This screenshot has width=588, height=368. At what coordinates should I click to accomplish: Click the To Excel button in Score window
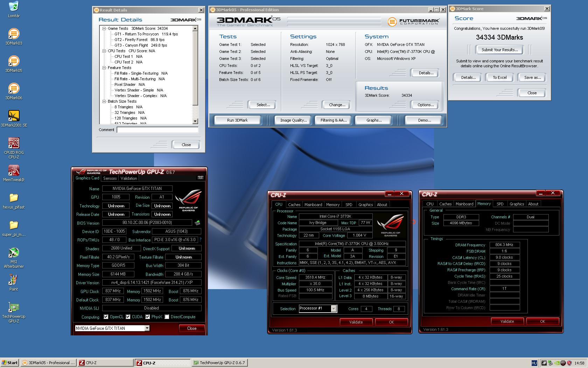click(499, 77)
